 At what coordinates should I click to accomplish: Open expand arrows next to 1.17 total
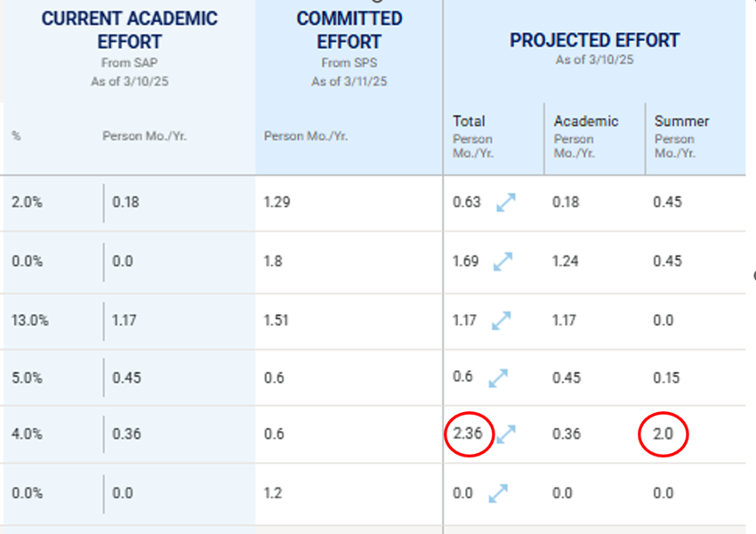pyautogui.click(x=502, y=320)
